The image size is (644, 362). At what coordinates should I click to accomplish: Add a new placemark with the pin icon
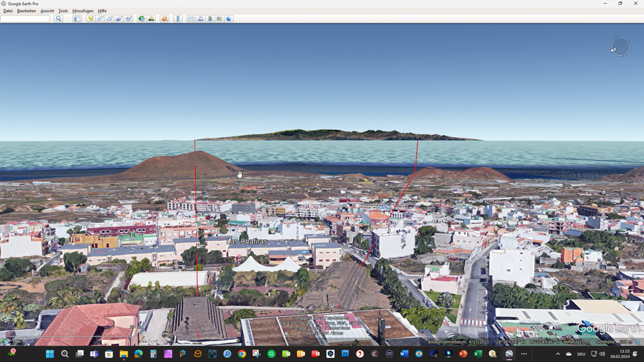(x=90, y=19)
